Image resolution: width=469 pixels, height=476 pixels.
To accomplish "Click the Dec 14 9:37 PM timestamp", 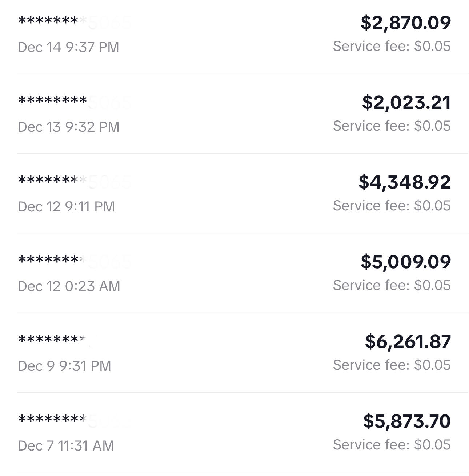I will tap(68, 47).
